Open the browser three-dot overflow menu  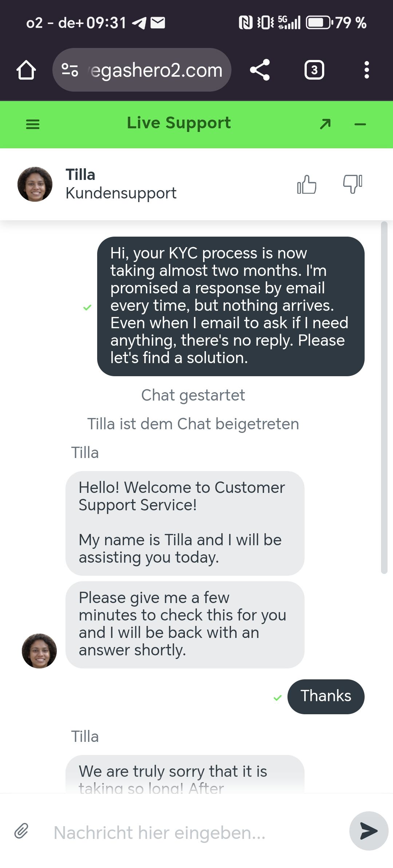coord(366,70)
